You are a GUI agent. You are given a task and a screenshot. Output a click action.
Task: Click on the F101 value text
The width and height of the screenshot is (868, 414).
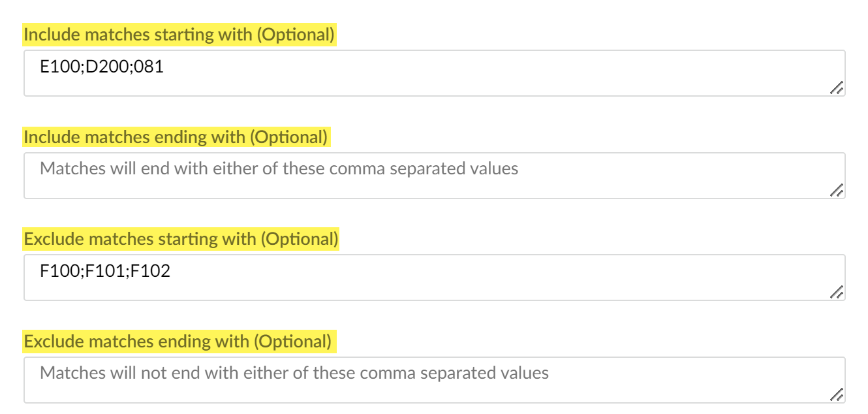pos(104,270)
